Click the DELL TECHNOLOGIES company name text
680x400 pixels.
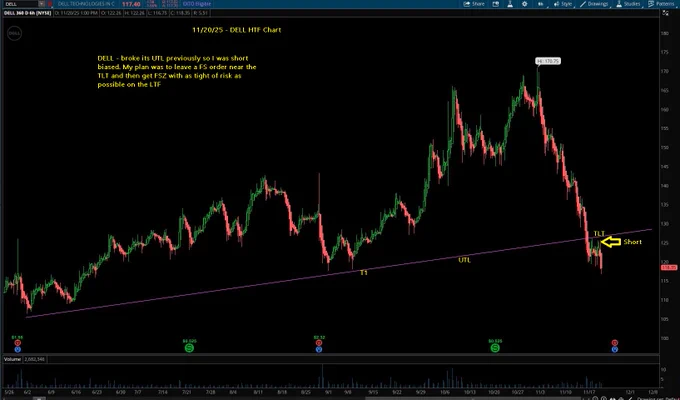(86, 4)
